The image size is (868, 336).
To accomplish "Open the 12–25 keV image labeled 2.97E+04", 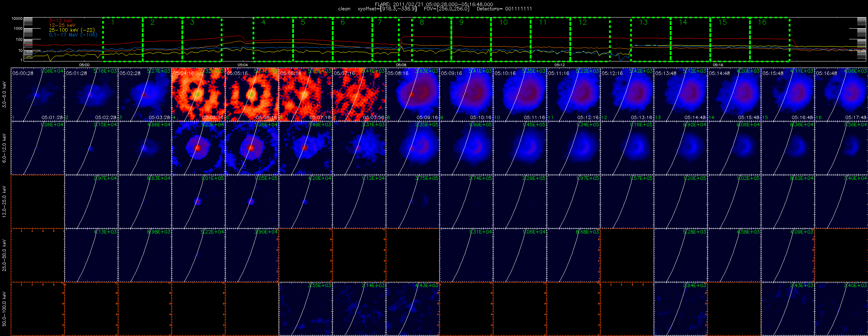I will point(91,202).
